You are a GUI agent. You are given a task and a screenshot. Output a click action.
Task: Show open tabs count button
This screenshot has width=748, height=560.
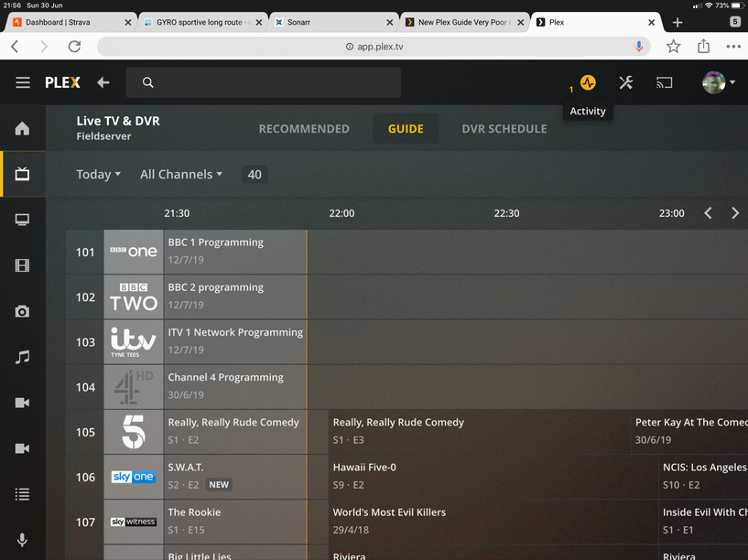click(735, 21)
